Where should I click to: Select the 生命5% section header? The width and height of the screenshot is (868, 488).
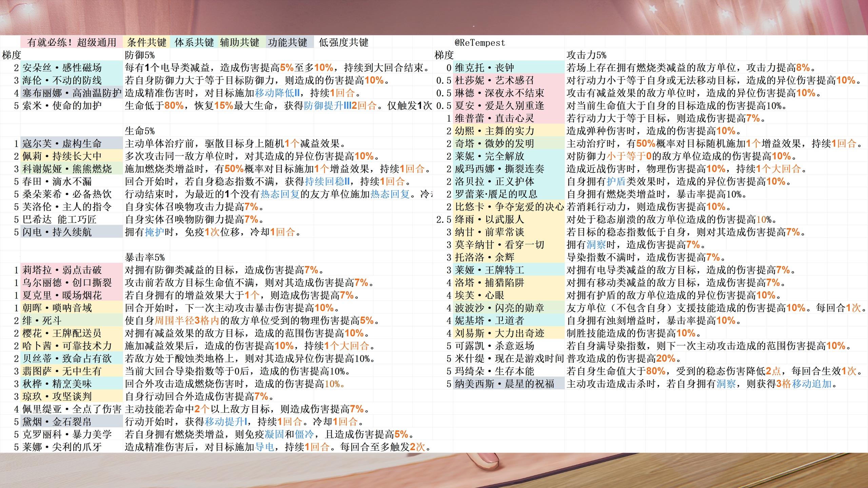(x=140, y=131)
